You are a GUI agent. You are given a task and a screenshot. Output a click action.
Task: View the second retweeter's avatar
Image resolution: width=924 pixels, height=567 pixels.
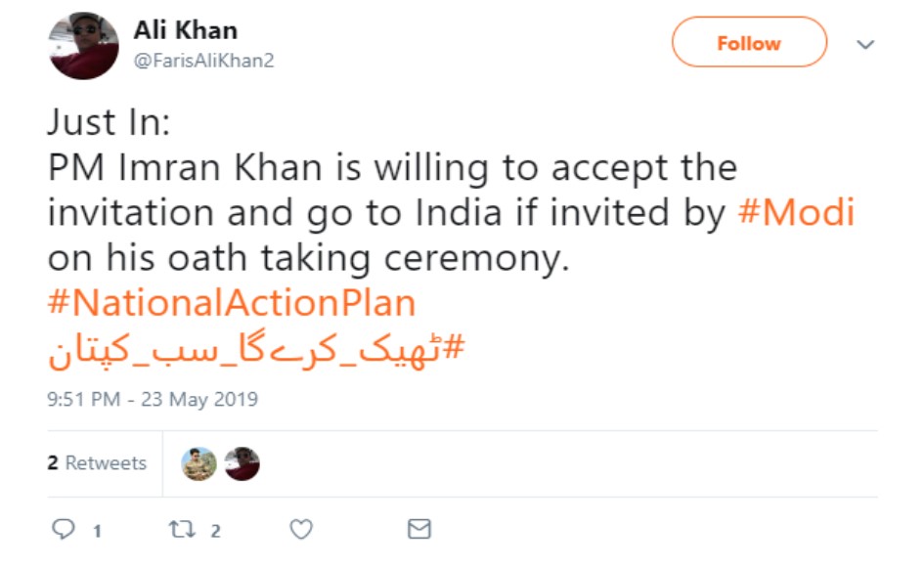(x=242, y=463)
